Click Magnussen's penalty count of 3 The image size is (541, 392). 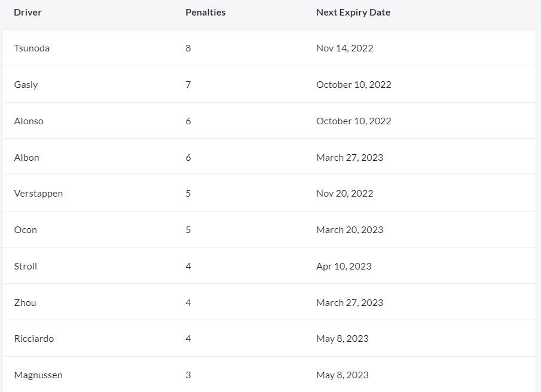188,375
